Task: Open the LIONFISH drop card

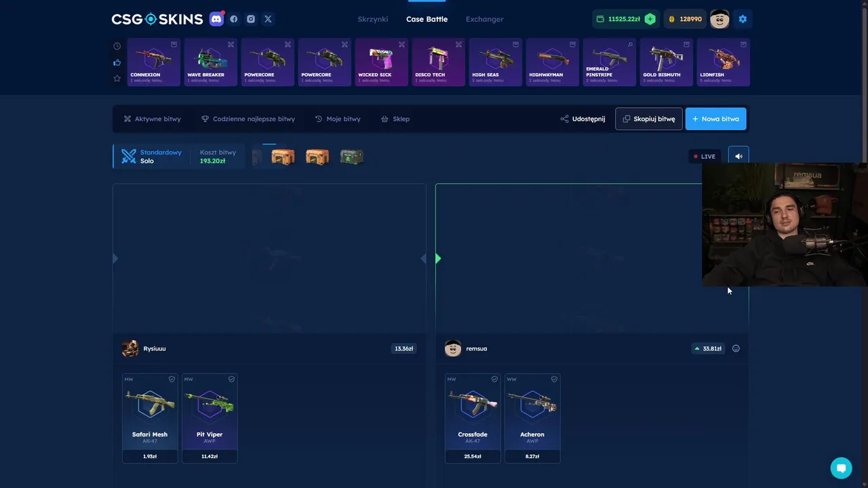Action: tap(724, 62)
